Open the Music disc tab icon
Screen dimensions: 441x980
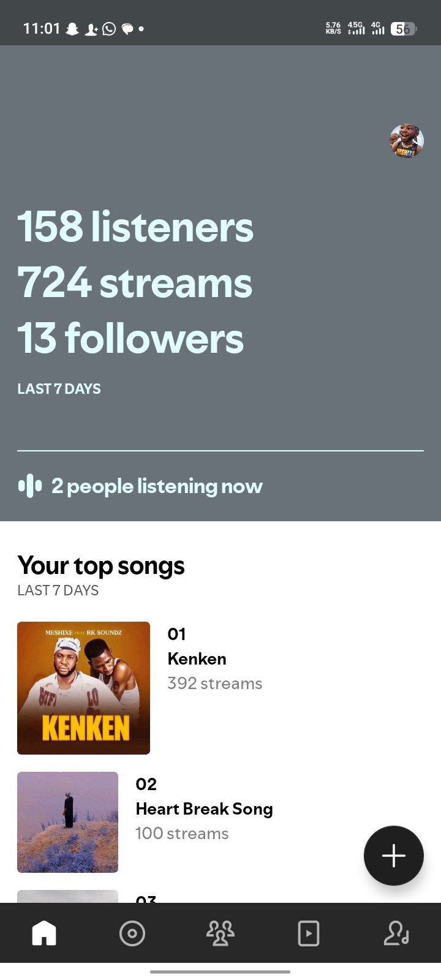(132, 933)
